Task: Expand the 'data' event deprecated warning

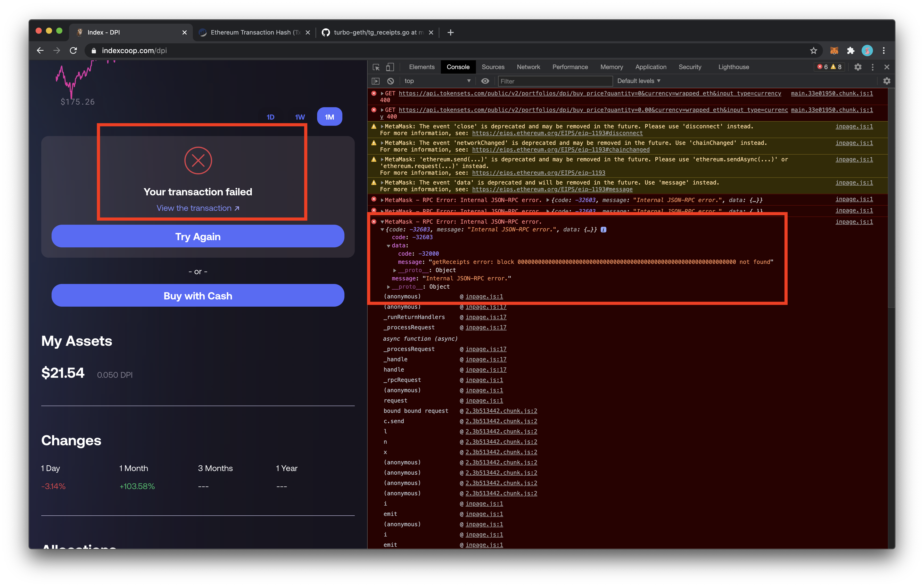Action: pos(382,183)
